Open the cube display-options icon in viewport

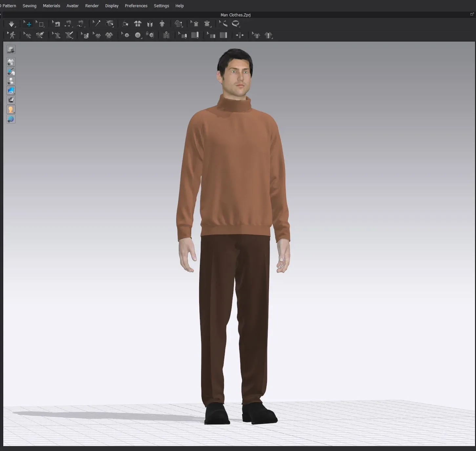[11, 50]
